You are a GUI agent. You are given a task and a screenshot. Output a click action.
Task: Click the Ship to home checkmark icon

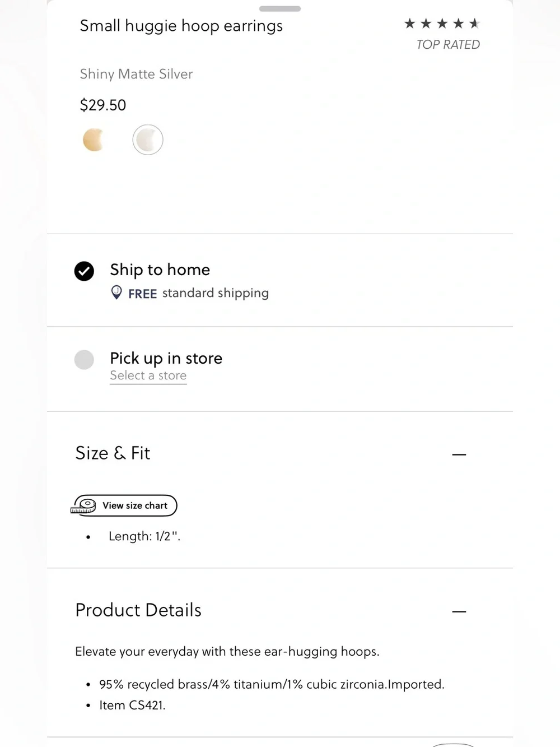84,271
